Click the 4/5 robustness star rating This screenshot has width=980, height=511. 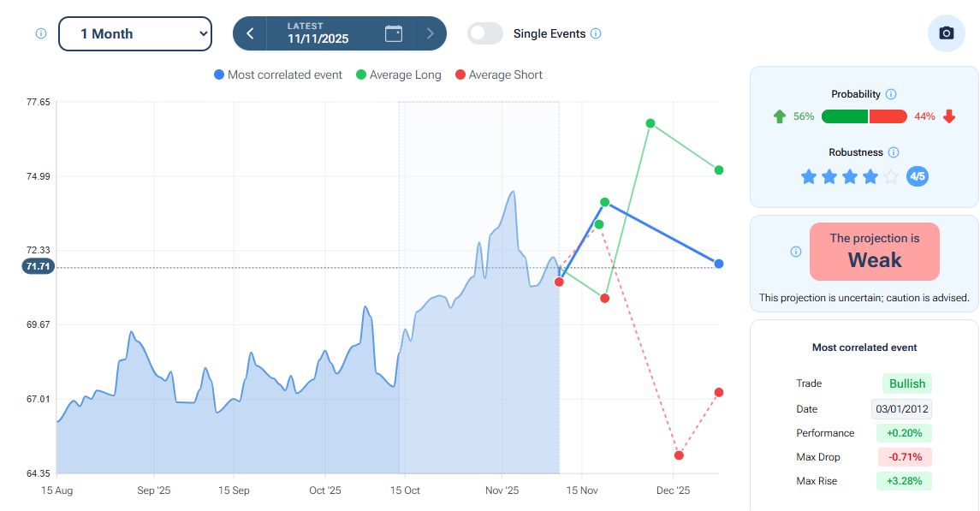[917, 176]
